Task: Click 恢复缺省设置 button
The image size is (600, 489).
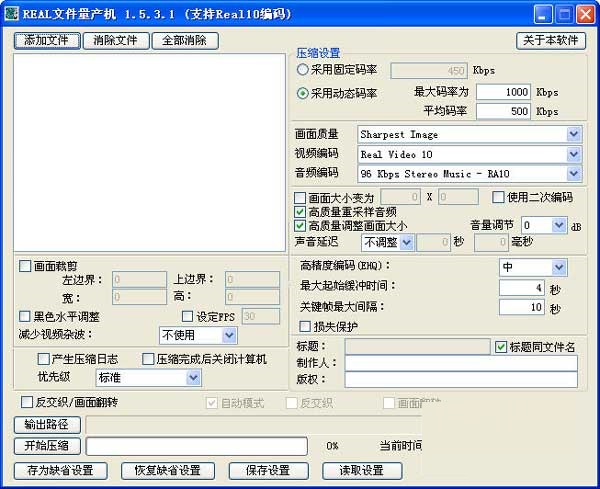Action: pyautogui.click(x=168, y=471)
